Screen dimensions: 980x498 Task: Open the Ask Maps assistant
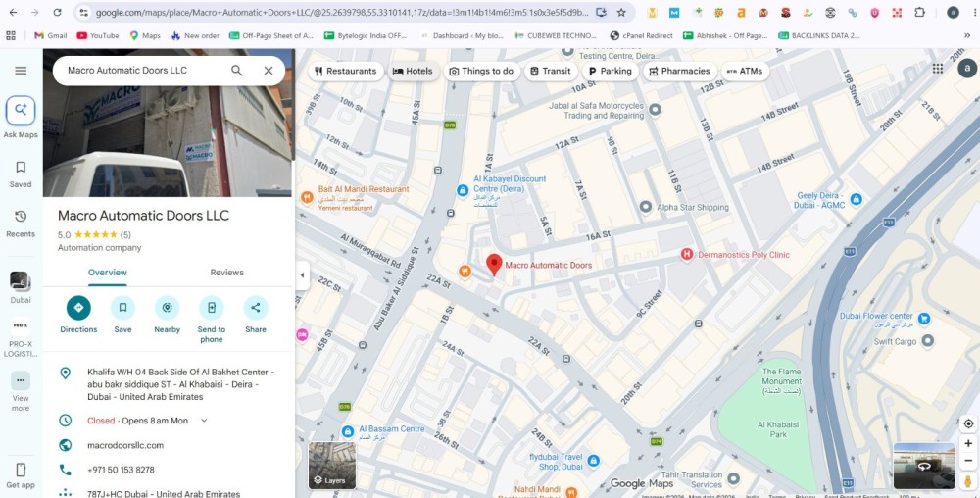pyautogui.click(x=21, y=111)
